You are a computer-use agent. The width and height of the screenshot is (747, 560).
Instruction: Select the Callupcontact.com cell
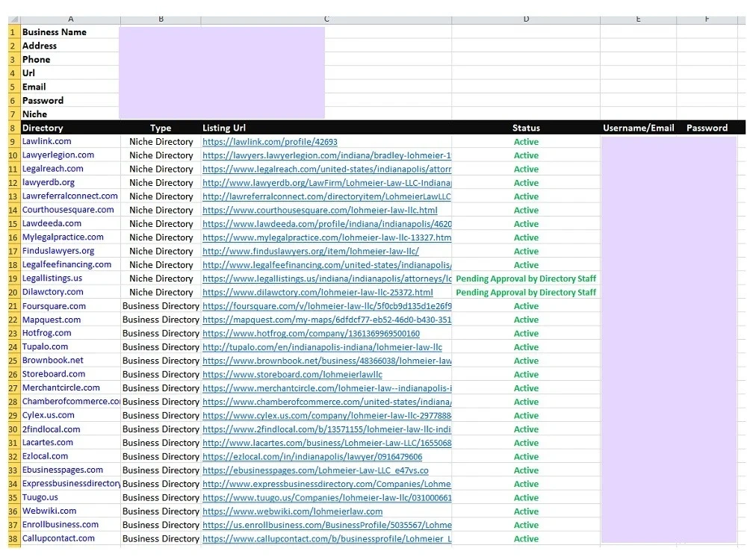70,538
